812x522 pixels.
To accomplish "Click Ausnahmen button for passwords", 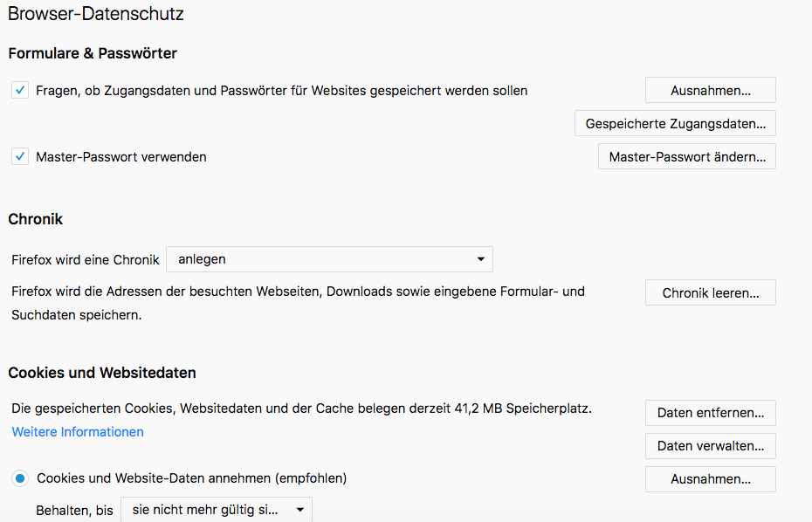I will pos(710,90).
